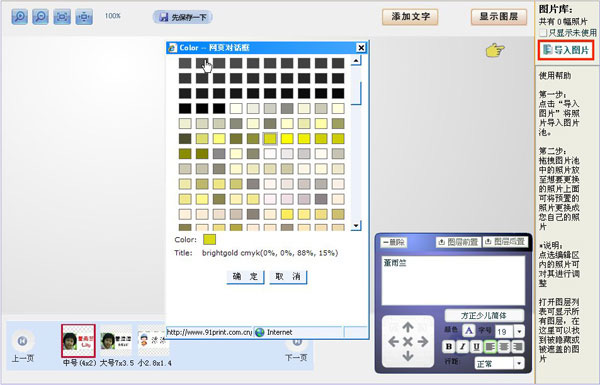Click the 正常 line spacing value
This screenshot has height=385, width=600.
495,363
